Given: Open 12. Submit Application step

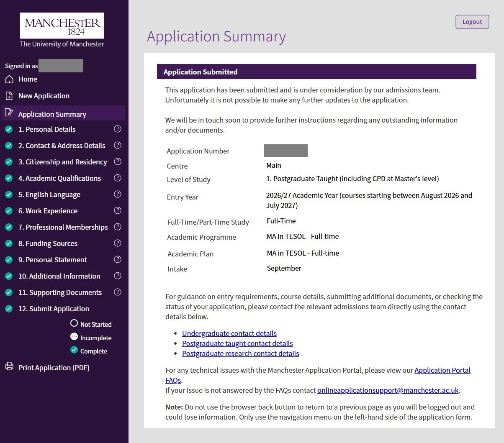Looking at the screenshot, I should coord(54,309).
